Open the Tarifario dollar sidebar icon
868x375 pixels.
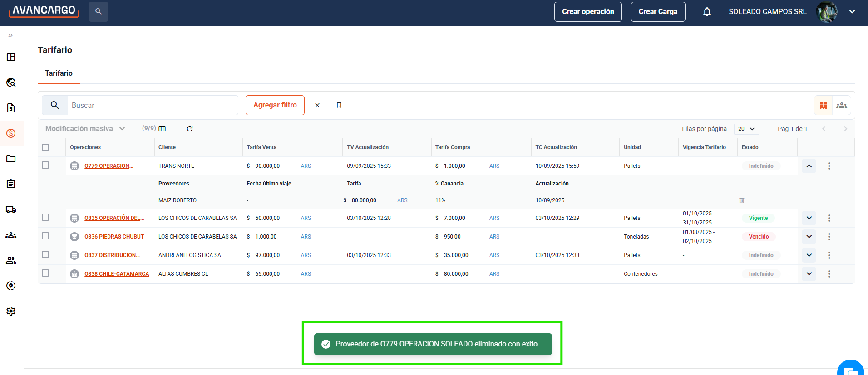pyautogui.click(x=11, y=133)
